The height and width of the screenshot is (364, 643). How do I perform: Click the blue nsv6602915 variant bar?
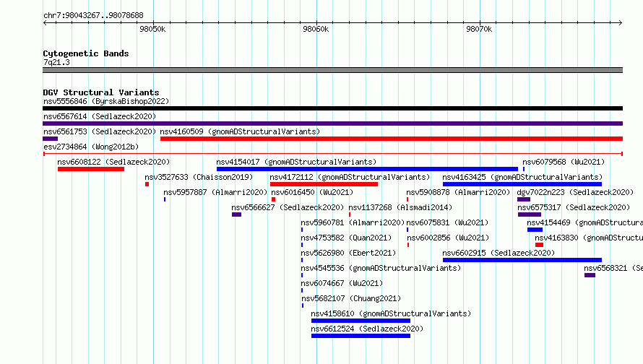tap(522, 260)
